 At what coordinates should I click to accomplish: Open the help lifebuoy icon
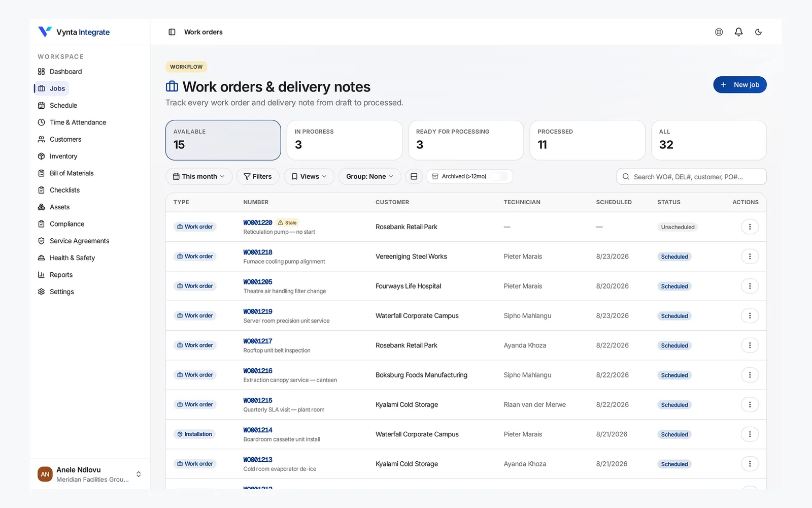point(719,32)
